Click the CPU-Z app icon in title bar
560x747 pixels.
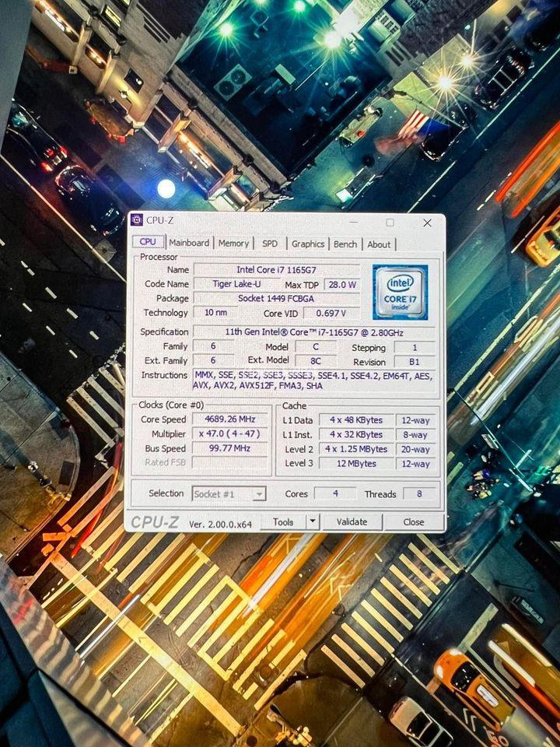[x=137, y=219]
